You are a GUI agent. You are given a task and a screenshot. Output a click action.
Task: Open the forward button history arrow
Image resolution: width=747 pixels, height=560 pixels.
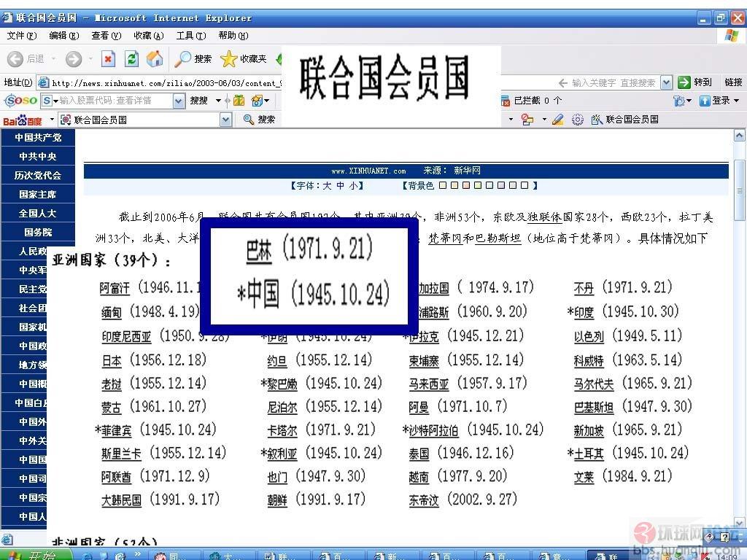click(x=90, y=59)
